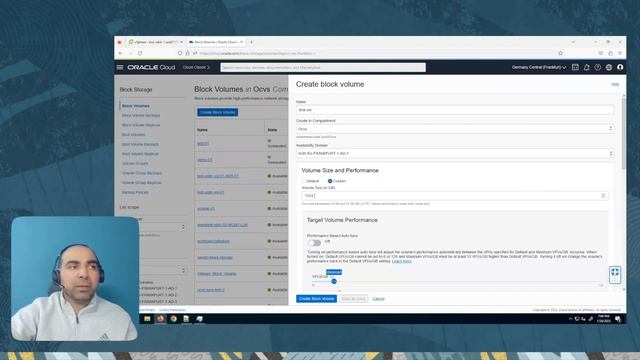Click the Cancel link
640x360 pixels.
pos(378,299)
